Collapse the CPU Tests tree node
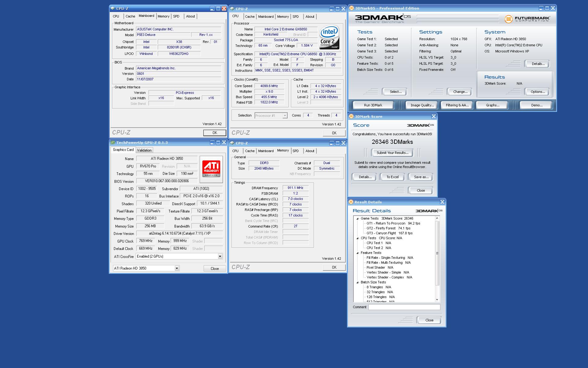This screenshot has width=588, height=368. point(357,238)
